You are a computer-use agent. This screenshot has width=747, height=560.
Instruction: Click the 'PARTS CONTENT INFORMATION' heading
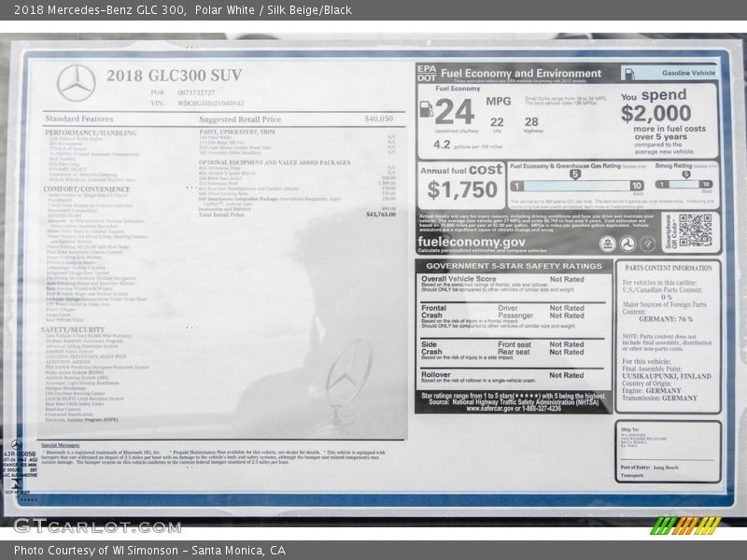tap(669, 268)
